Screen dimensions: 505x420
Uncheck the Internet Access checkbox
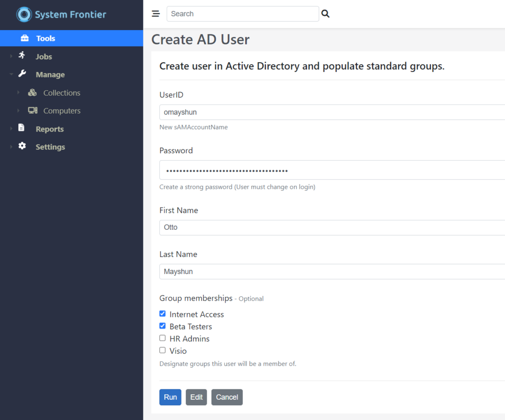pyautogui.click(x=163, y=314)
